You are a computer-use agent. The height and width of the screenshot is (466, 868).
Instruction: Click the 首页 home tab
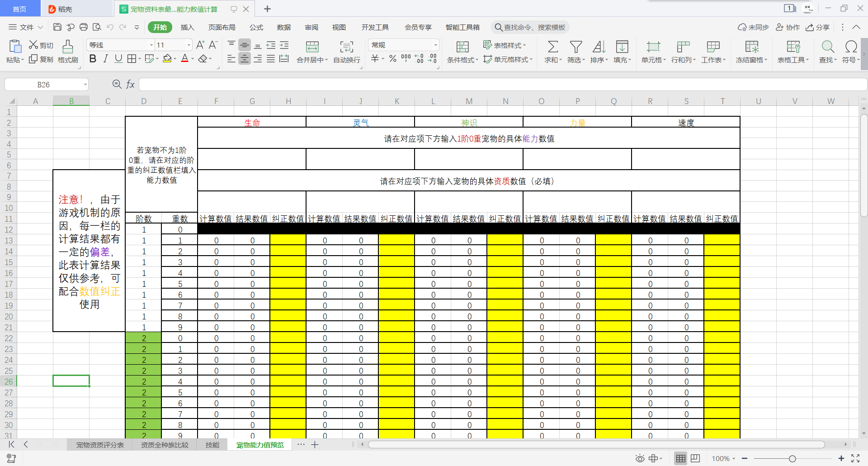[19, 9]
